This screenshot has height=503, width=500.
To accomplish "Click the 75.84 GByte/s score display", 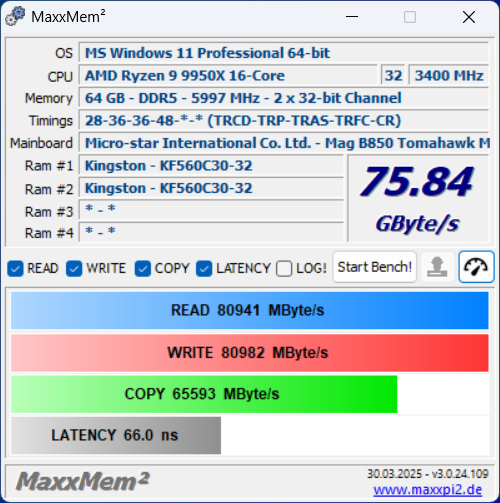I will [418, 199].
